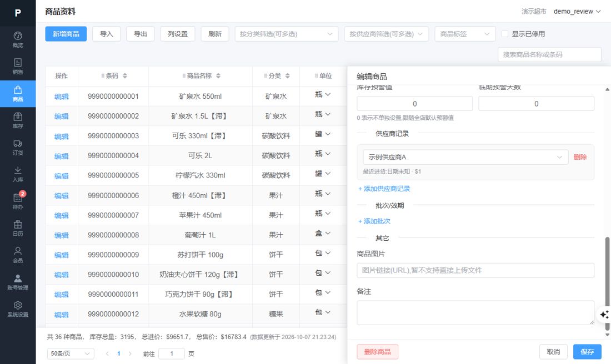Open 列设置 column settings
This screenshot has width=611, height=364.
(178, 34)
